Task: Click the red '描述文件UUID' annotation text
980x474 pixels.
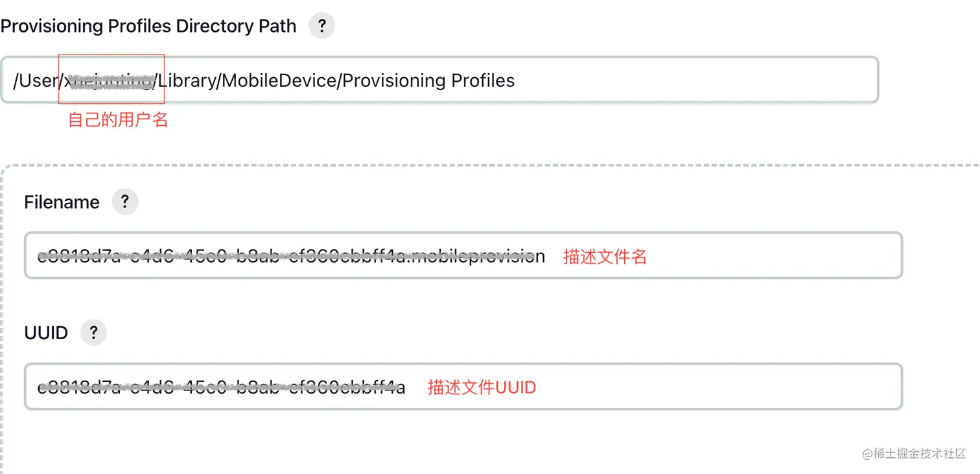Action: 482,388
